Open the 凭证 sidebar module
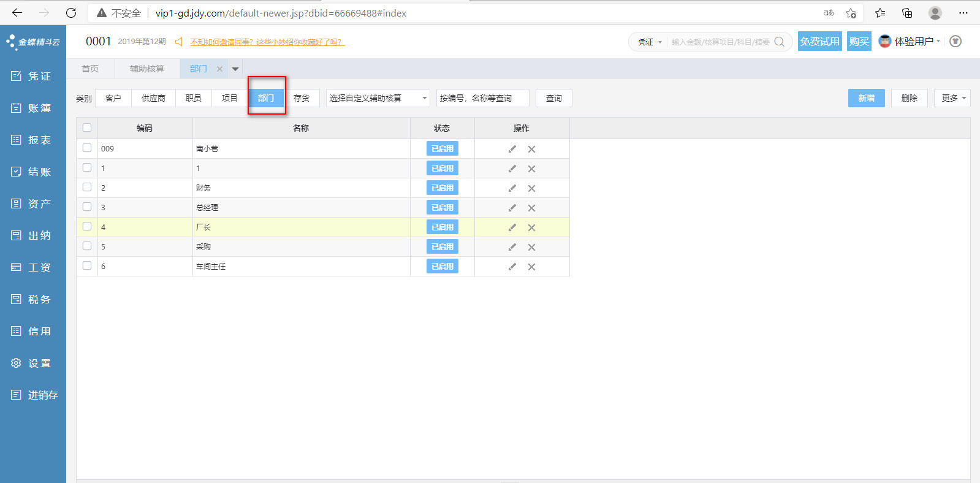 [x=31, y=76]
